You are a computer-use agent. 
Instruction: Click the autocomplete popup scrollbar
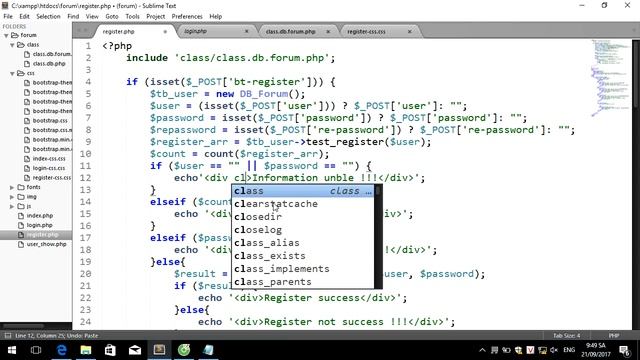coord(378,236)
